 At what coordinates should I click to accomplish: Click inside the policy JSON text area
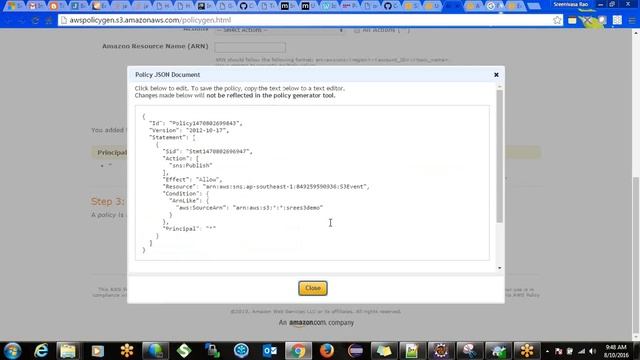click(312, 182)
